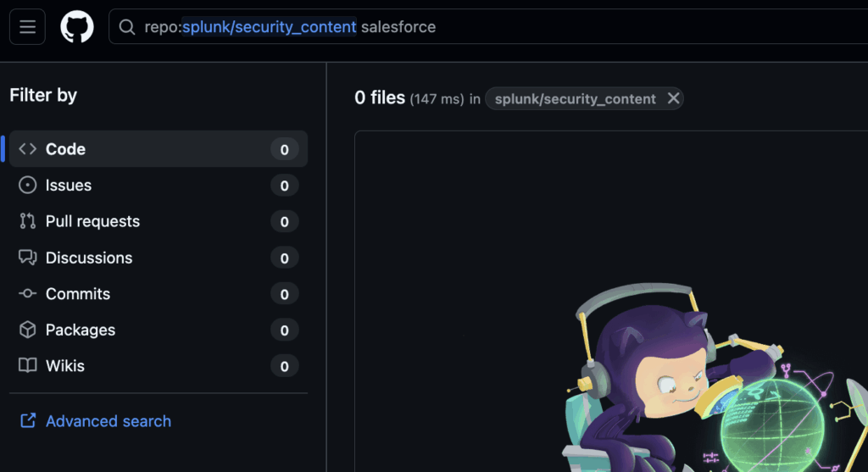
Task: Click the splunk/security_content chip label
Action: [x=575, y=99]
